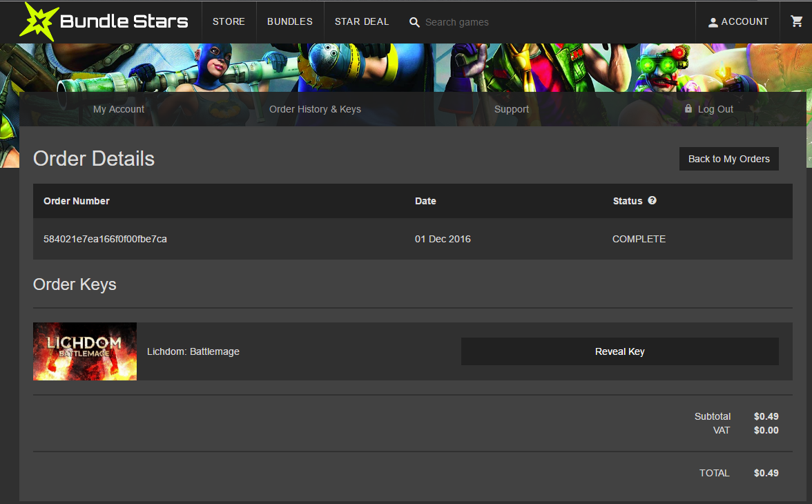The image size is (812, 504).
Task: Click the Lichdom: Battlemage title text
Action: click(x=193, y=351)
